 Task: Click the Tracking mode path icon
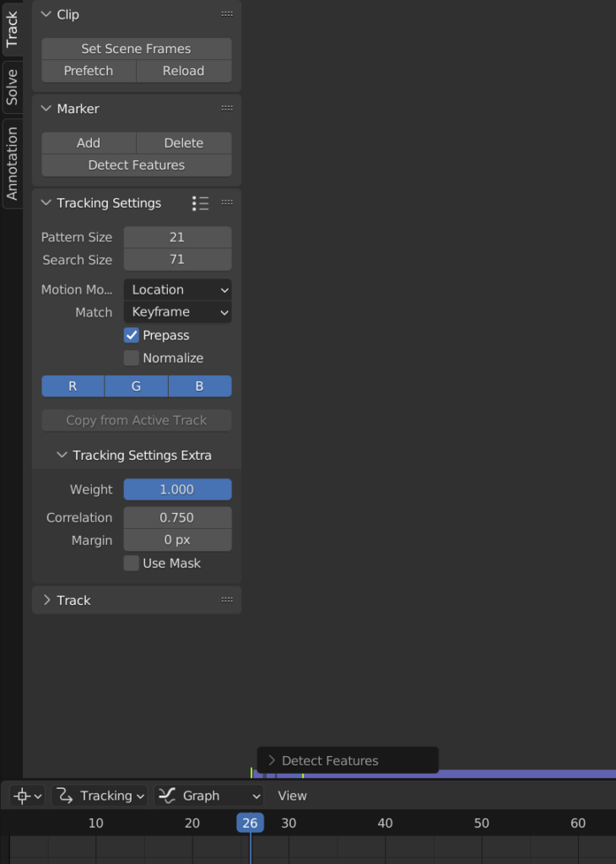coord(65,796)
